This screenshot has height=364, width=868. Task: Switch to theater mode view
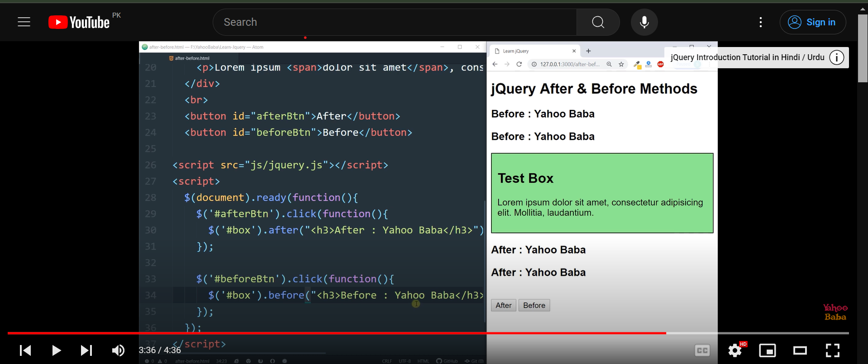click(800, 350)
